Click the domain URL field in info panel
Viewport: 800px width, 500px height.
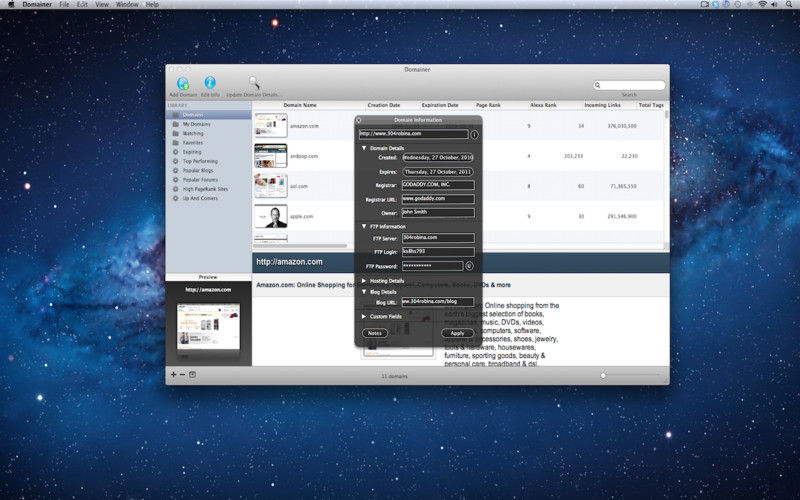(x=413, y=134)
